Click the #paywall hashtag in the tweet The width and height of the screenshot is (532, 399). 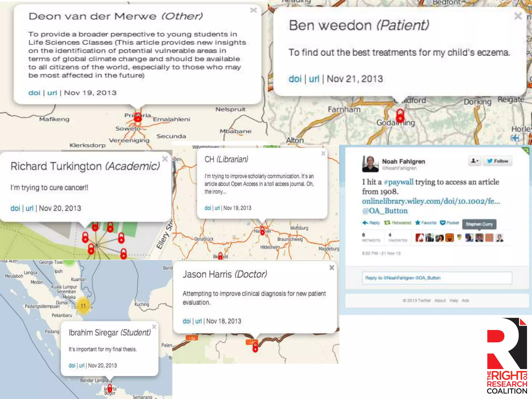(398, 182)
